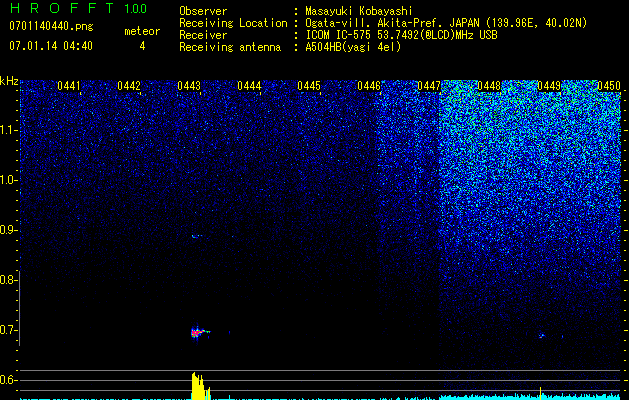Click the 1.1 kHz axis label

(8, 130)
